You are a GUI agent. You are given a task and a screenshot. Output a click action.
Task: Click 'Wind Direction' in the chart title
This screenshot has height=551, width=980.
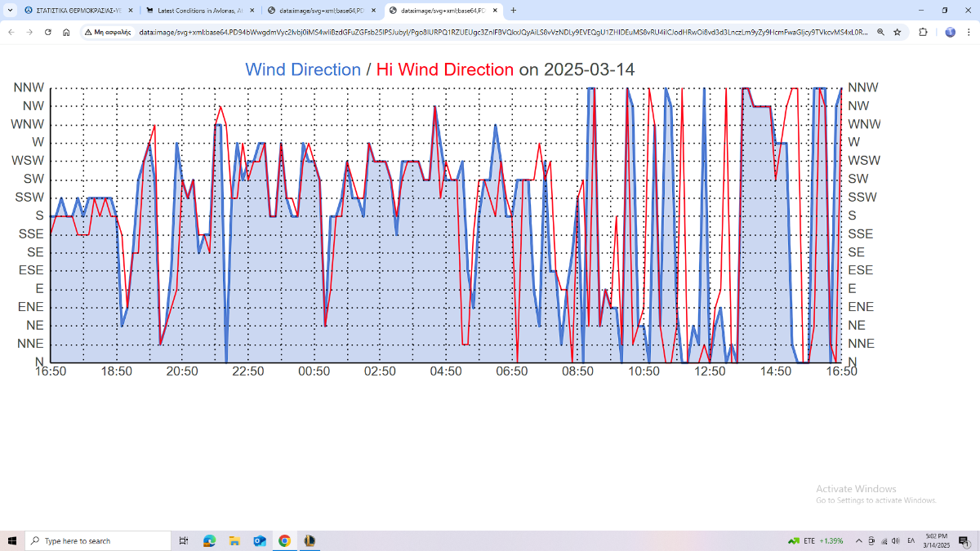tap(303, 69)
